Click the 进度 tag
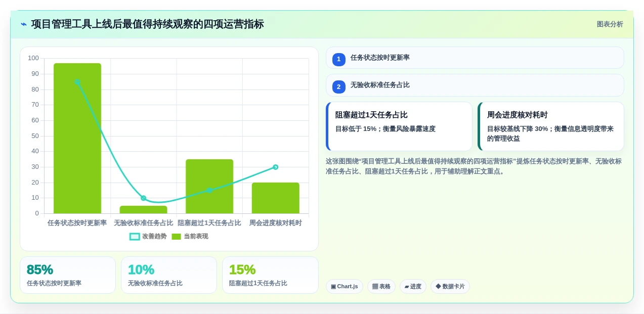Viewport: 644px width, 314px height. coord(413,286)
